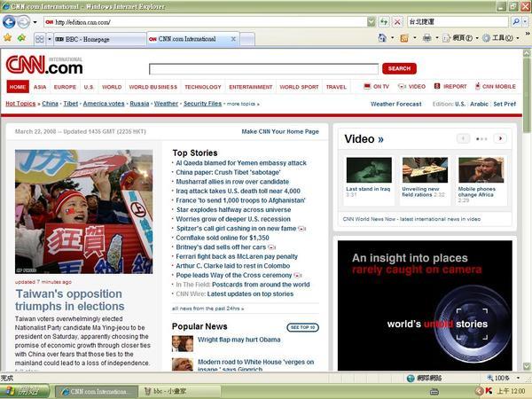The width and height of the screenshot is (532, 399).
Task: Click the world's untold stories advertisement
Action: (425, 306)
